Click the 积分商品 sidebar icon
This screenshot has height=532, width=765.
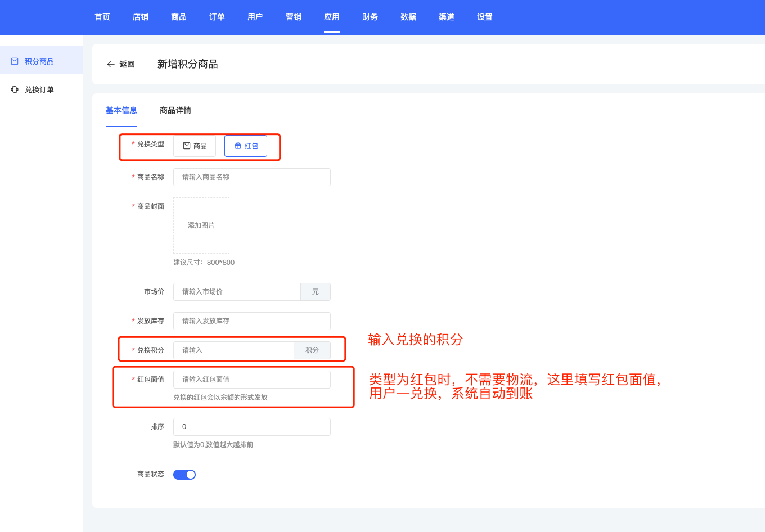click(x=15, y=61)
